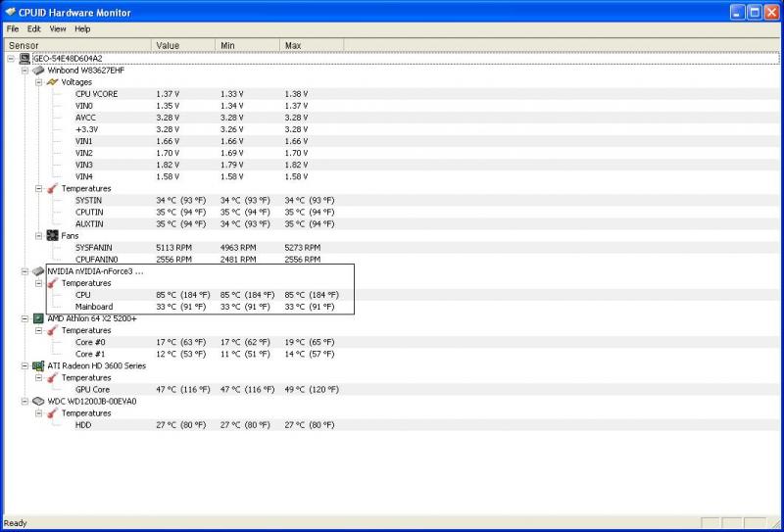
Task: Click the 27 °C (80 °F) HDD value
Action: point(181,425)
